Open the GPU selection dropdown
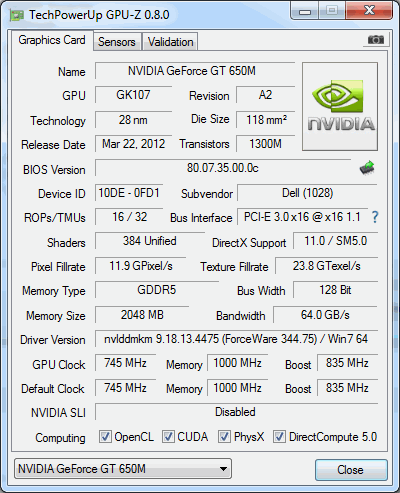This screenshot has width=400, height=493. coord(123,469)
